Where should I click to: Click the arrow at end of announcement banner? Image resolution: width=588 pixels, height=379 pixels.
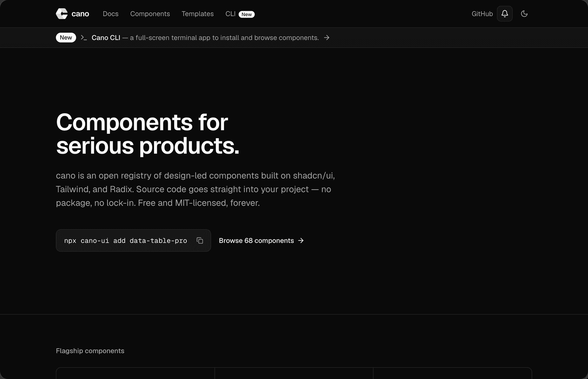coord(326,38)
